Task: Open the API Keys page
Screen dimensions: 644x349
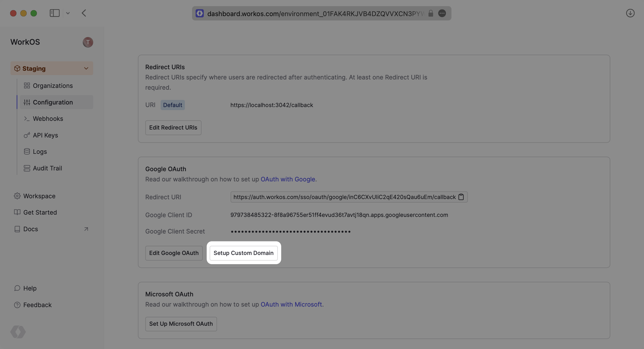Action: (45, 135)
